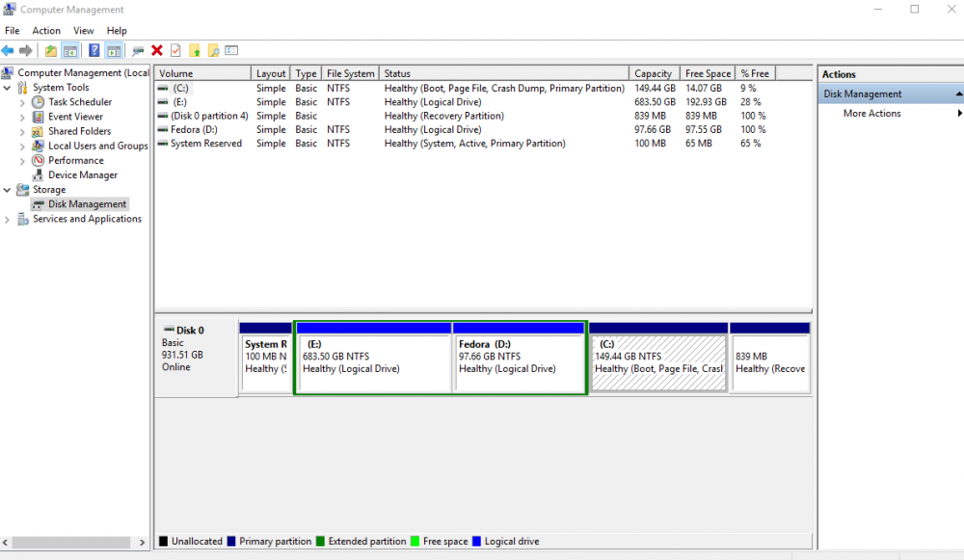Click the red X delete icon
The width and height of the screenshot is (964, 560).
(157, 50)
